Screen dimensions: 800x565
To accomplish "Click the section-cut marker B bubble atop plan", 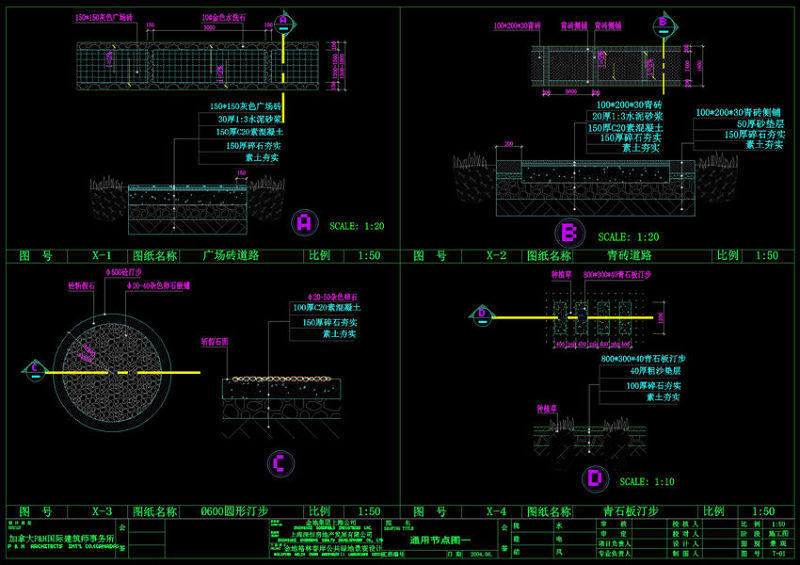I will tap(664, 25).
